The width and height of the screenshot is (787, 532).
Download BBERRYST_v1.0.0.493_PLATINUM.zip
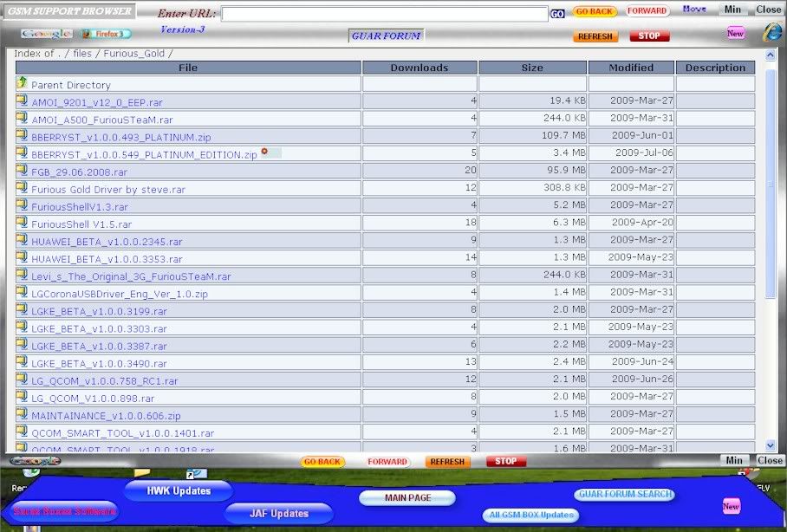click(121, 137)
